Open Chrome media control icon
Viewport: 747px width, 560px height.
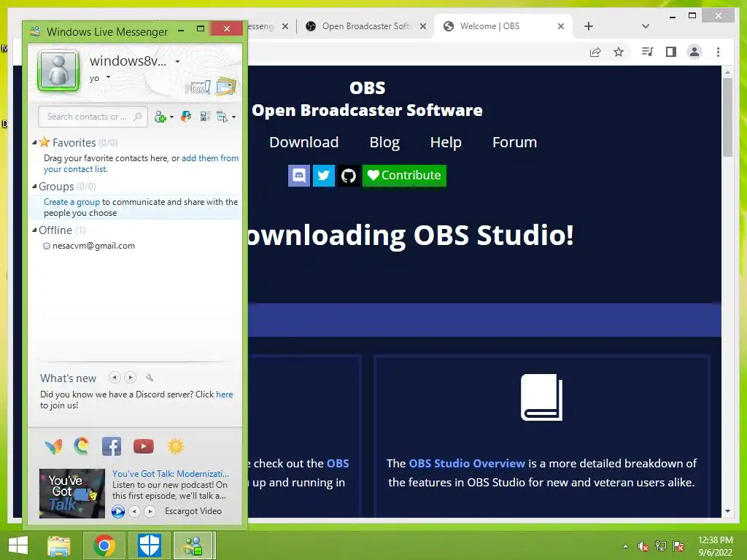pos(648,52)
